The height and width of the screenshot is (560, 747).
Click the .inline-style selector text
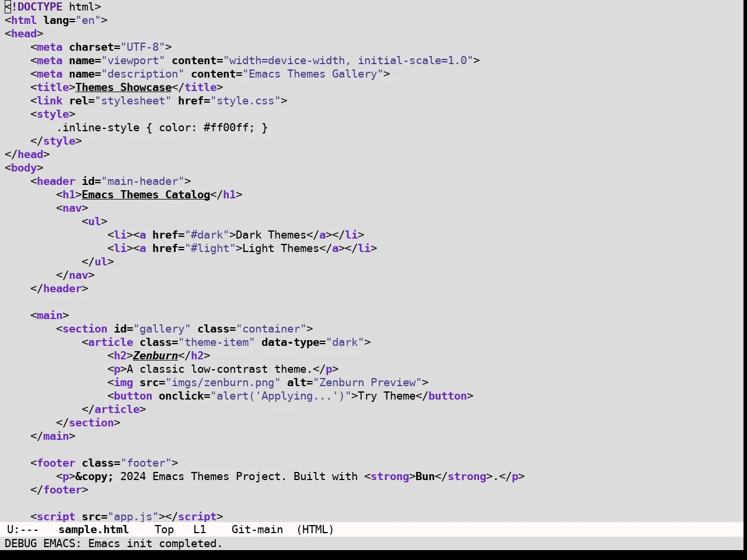click(97, 128)
